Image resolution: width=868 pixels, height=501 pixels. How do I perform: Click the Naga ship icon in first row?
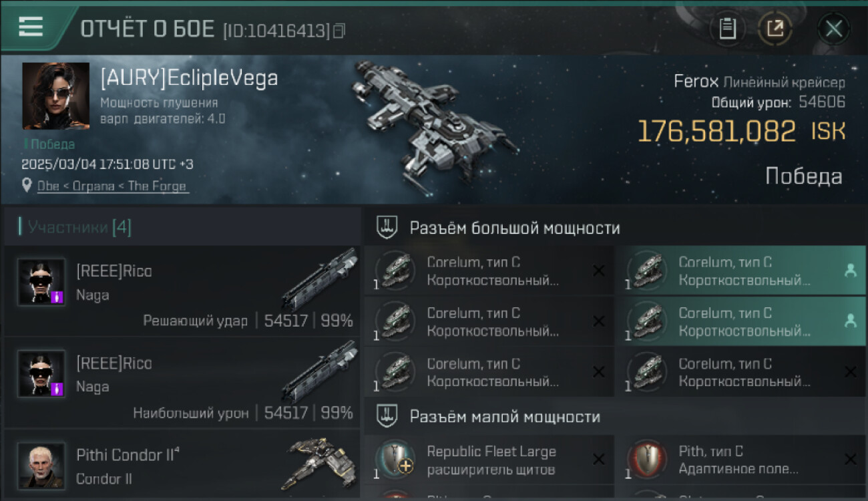click(320, 279)
